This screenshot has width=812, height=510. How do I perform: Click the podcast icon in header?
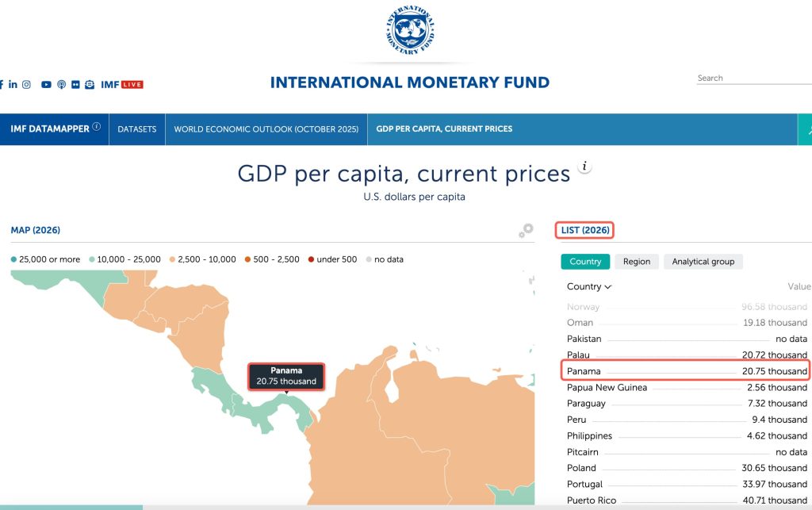61,84
